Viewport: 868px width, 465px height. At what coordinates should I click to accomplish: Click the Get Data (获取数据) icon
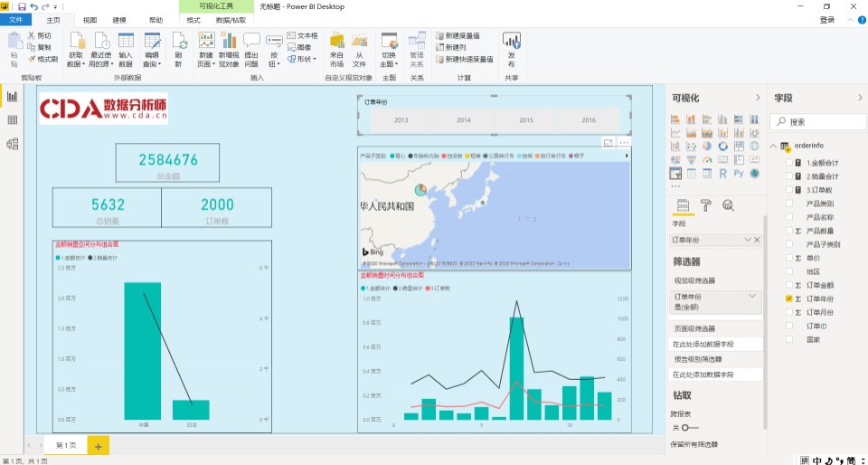coord(76,48)
